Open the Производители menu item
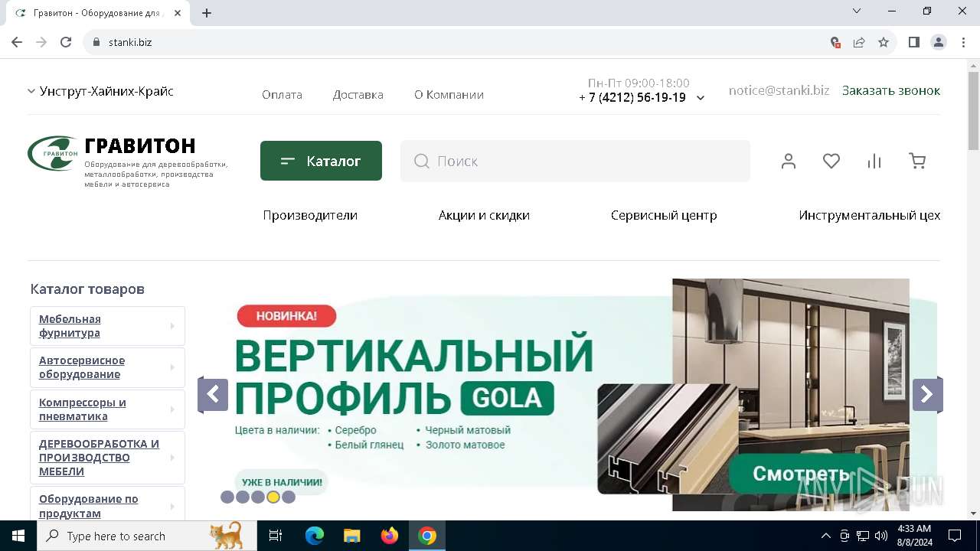Viewport: 980px width, 551px height. tap(310, 215)
